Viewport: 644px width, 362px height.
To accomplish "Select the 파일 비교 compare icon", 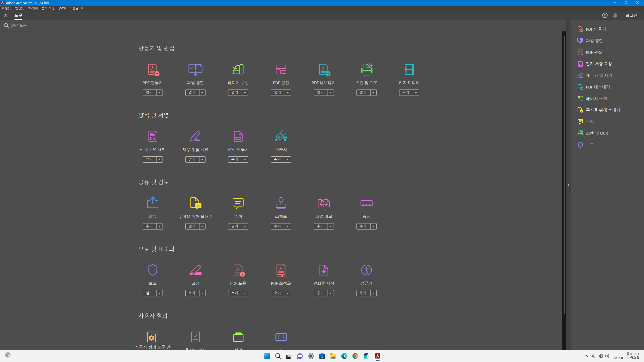I will click(x=324, y=203).
